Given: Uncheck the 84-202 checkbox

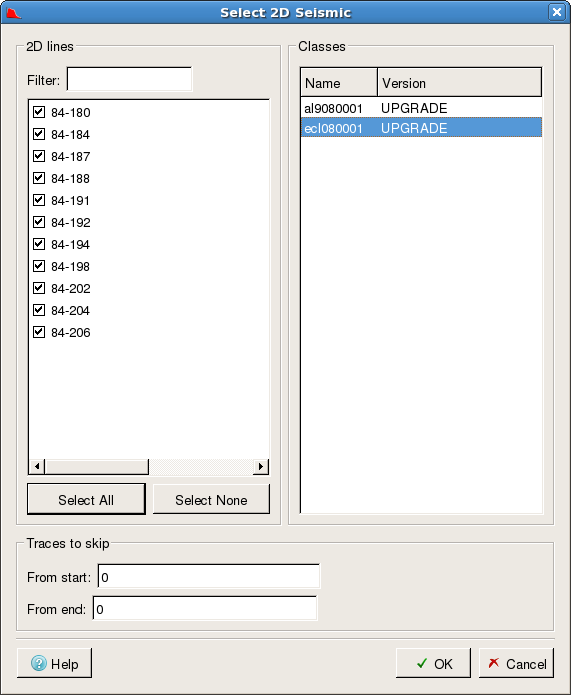Looking at the screenshot, I should click(x=39, y=288).
